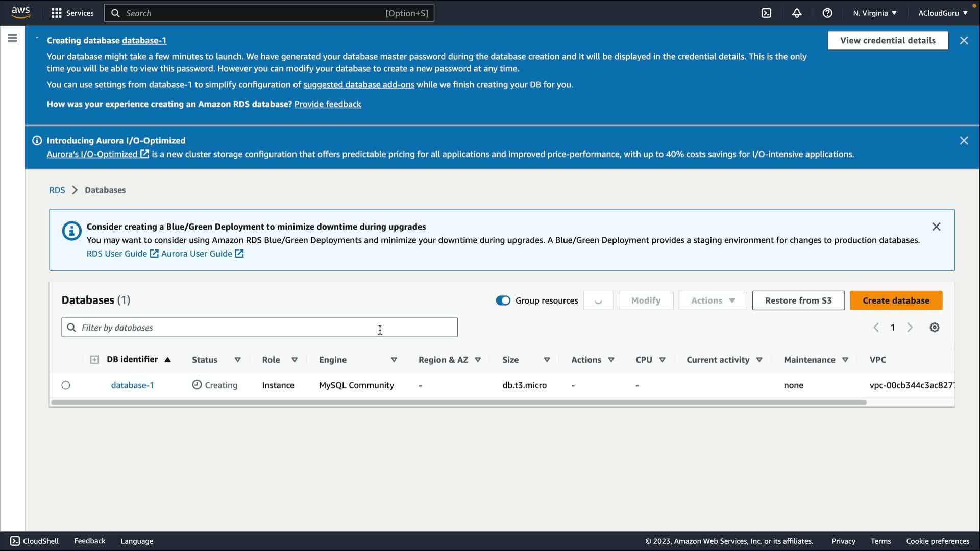Click View credential details button
Image resolution: width=980 pixels, height=551 pixels.
tap(888, 40)
